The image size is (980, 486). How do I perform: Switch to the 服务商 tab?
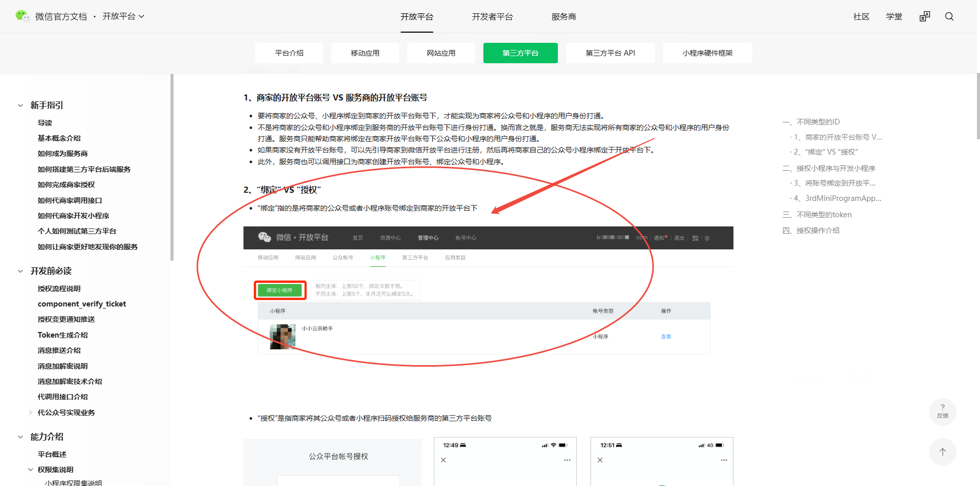pos(564,16)
